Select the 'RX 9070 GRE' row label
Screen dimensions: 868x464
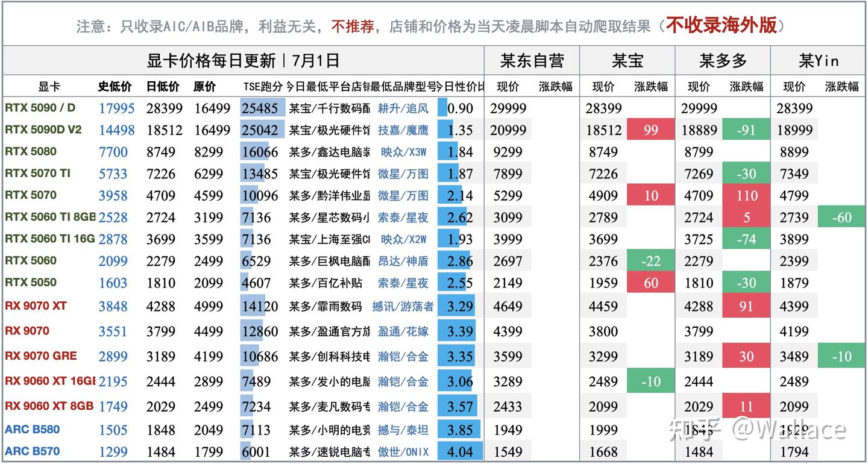(x=41, y=356)
